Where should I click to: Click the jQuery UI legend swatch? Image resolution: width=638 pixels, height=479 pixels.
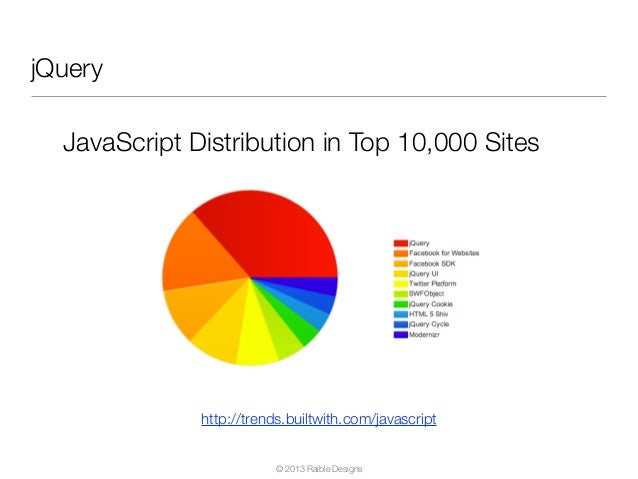[x=400, y=274]
